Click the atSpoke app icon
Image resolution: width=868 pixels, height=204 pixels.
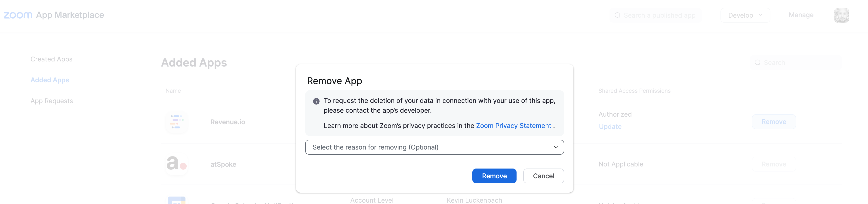[x=176, y=164]
